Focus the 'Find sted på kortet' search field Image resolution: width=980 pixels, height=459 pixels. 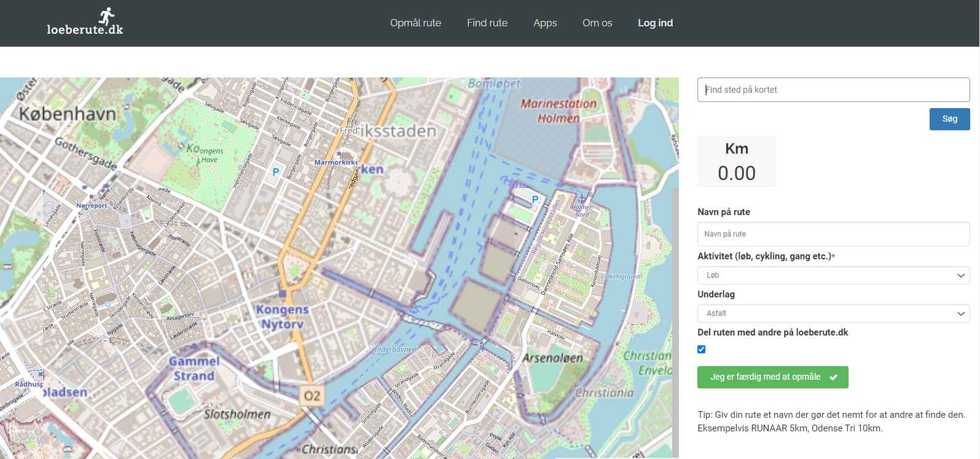(x=833, y=90)
